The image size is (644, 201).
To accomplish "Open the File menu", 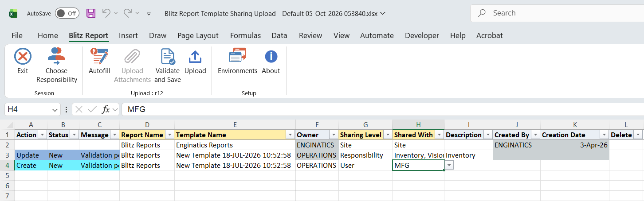I will [17, 35].
